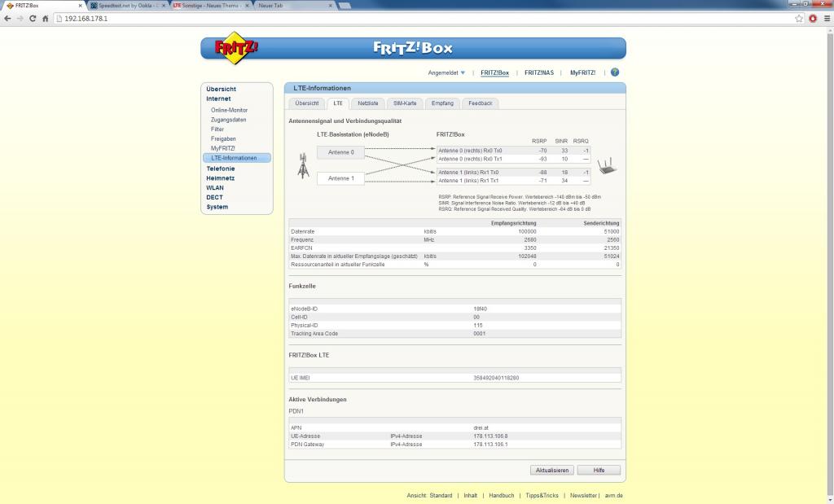Screen dimensions: 834x504
Task: Close the Speedtest.net browser tab
Action: coord(163,6)
